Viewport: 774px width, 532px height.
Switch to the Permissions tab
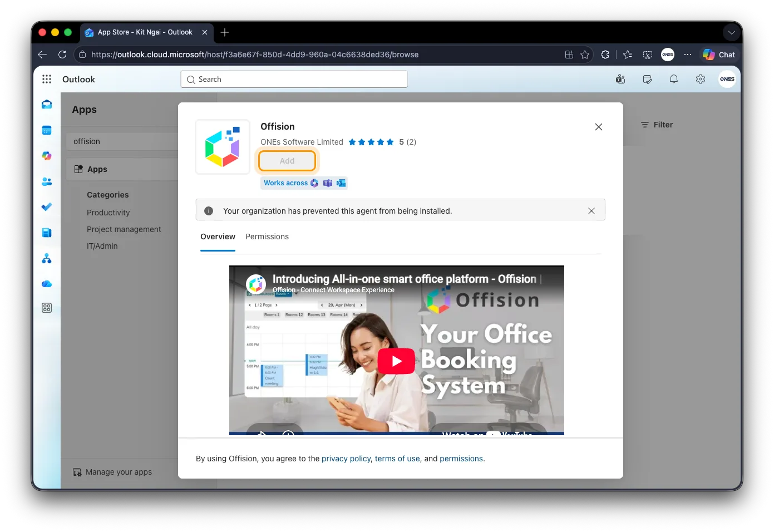[267, 237]
